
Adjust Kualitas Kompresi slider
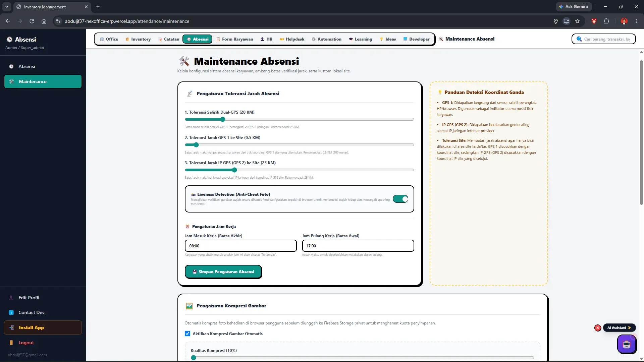pos(362,358)
